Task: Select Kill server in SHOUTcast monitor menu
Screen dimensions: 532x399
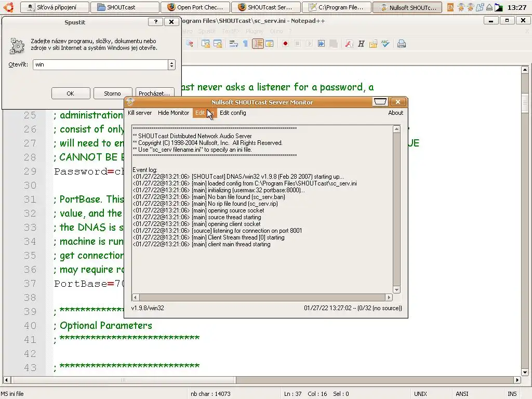Action: (140, 113)
